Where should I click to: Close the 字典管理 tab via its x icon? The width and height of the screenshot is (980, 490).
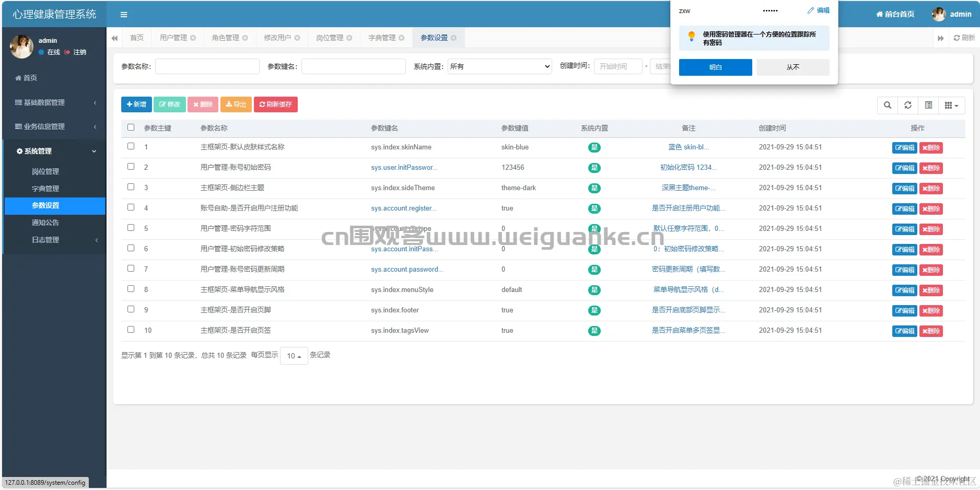pos(402,38)
